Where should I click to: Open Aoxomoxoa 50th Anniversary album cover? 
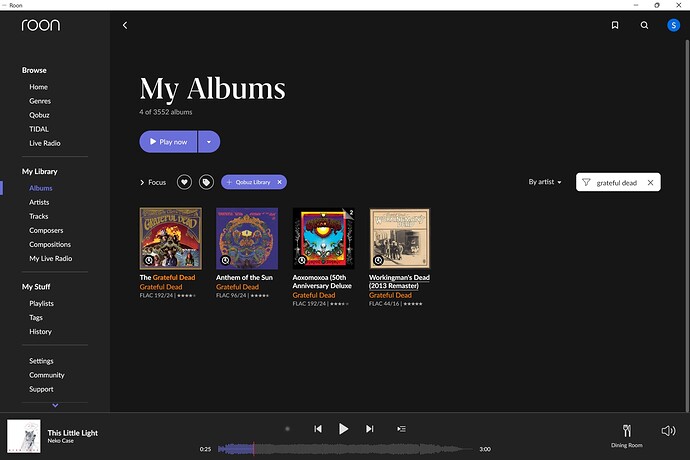[323, 238]
